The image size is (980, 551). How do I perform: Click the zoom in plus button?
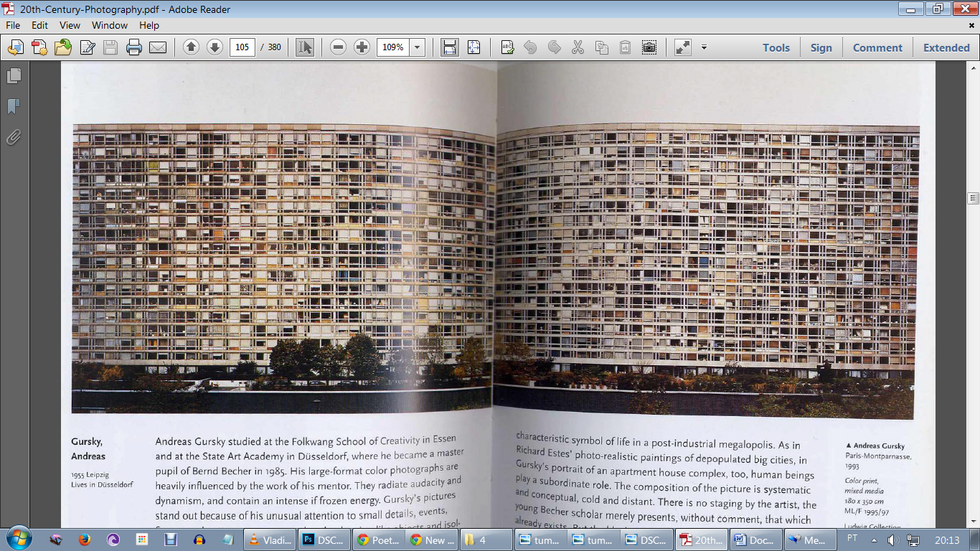coord(362,47)
